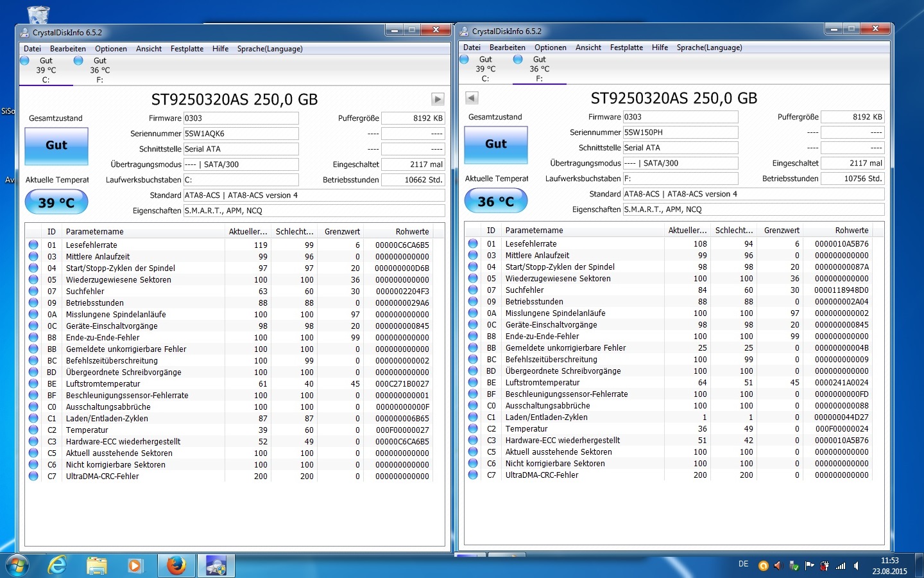Image resolution: width=924 pixels, height=578 pixels.
Task: Launch Internet Explorer from taskbar
Action: click(x=58, y=565)
